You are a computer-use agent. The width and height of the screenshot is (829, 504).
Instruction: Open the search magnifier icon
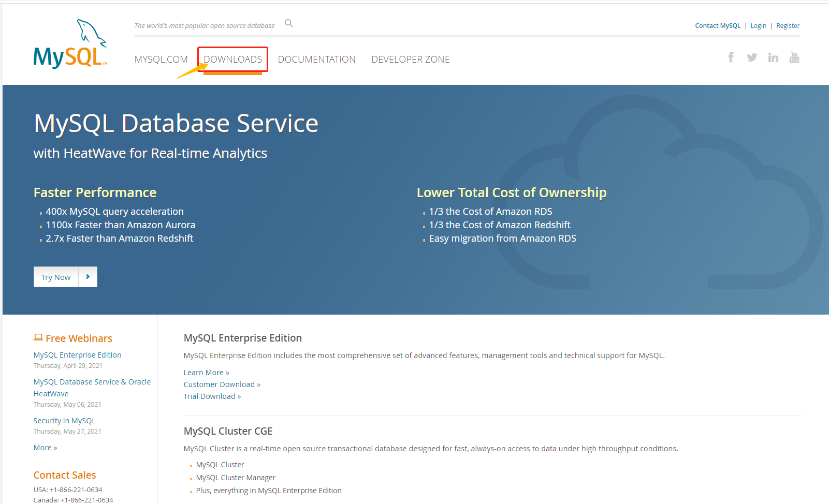289,23
